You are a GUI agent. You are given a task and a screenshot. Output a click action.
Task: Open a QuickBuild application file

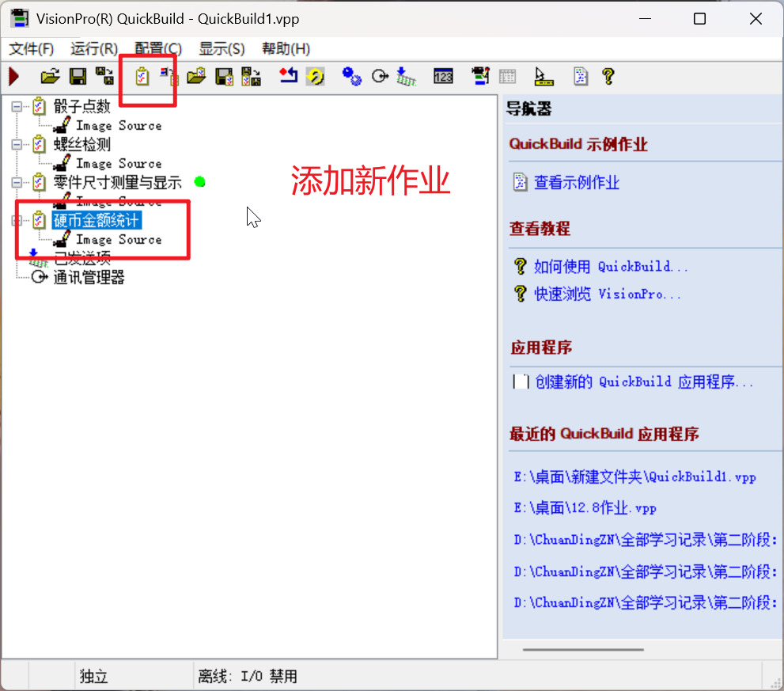tap(50, 77)
